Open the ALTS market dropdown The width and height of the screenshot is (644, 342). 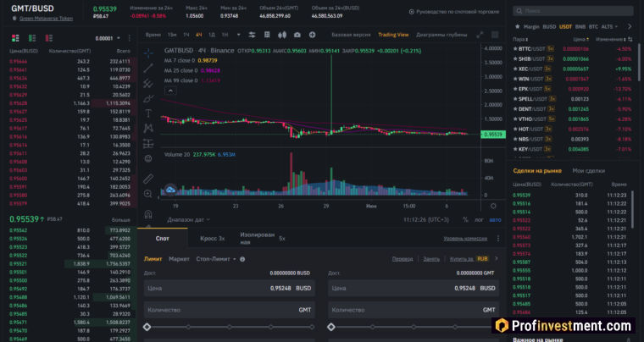pyautogui.click(x=609, y=26)
